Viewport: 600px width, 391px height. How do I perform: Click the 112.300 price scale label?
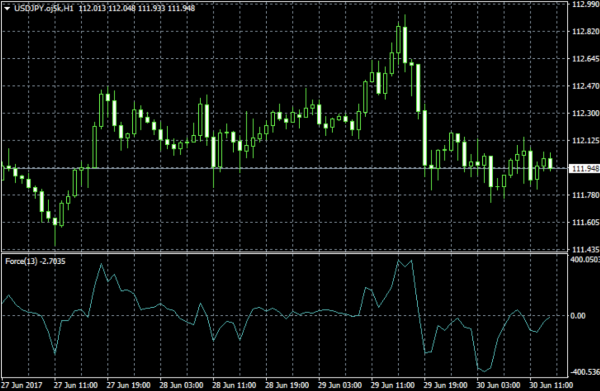pos(585,114)
